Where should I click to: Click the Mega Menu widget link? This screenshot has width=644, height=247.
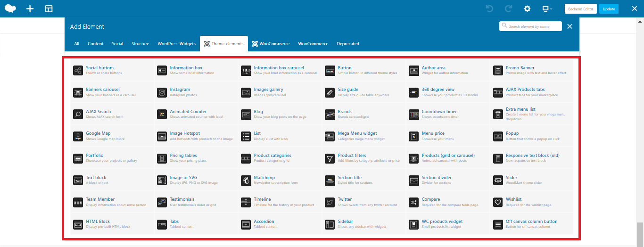click(x=357, y=133)
